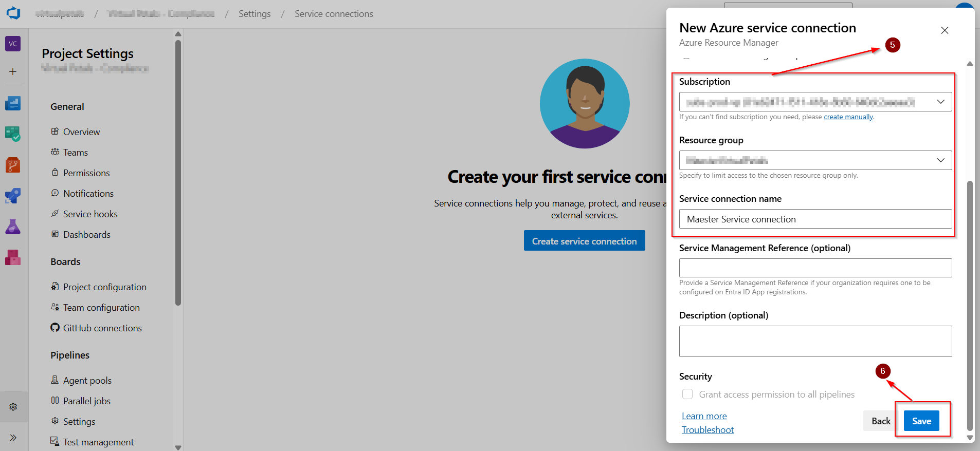Image resolution: width=980 pixels, height=451 pixels.
Task: Open the Learn more link
Action: 704,416
